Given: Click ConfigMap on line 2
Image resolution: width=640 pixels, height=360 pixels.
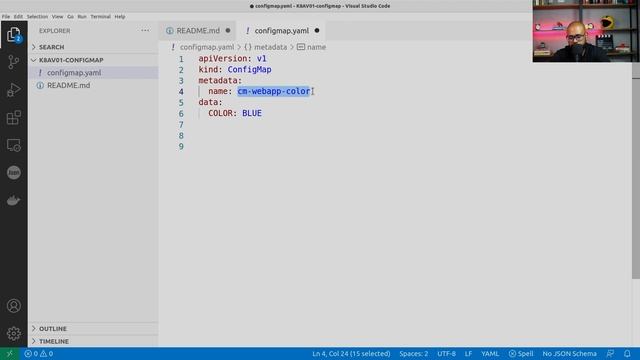Looking at the screenshot, I should tap(249, 69).
